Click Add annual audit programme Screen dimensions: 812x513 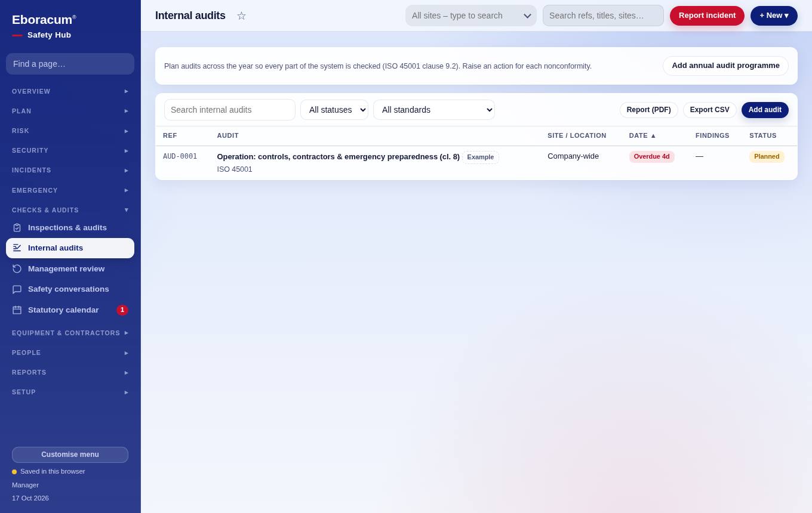click(x=725, y=66)
